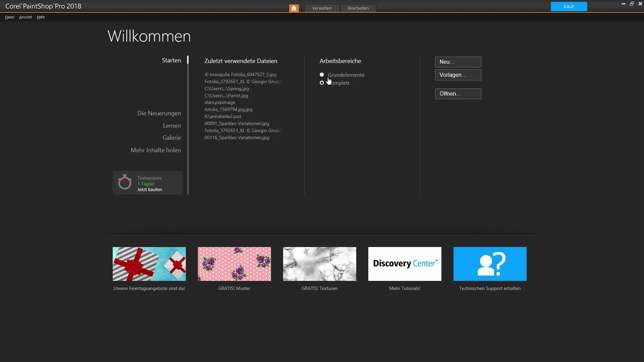This screenshot has width=644, height=362.
Task: Open the Galerie section
Action: coord(172,138)
